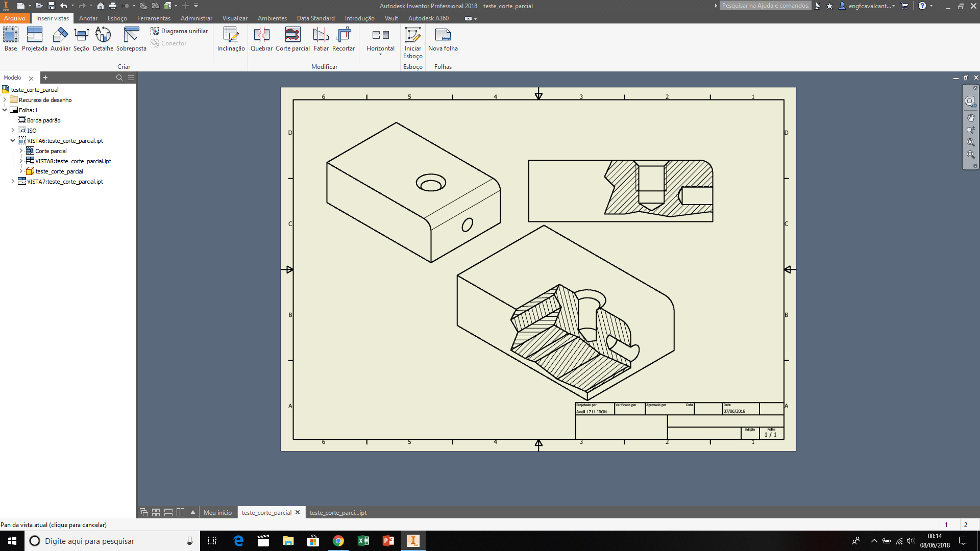Select the Base view tool
Screen dimensions: 980x551
10,38
